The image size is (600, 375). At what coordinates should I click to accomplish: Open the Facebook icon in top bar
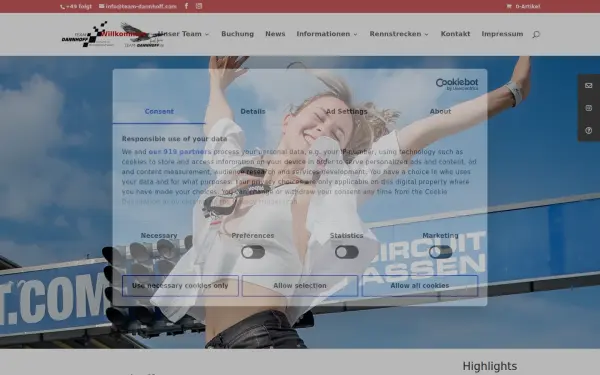(x=186, y=6)
